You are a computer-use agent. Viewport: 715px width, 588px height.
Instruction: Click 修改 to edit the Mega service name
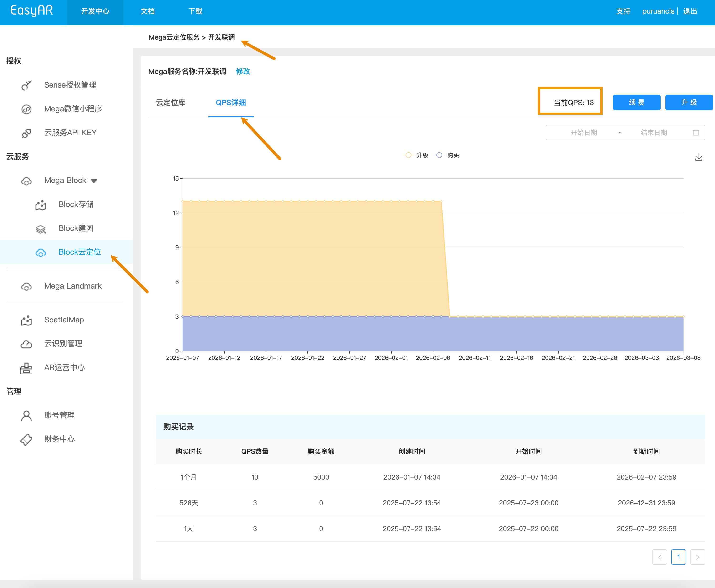tap(243, 72)
